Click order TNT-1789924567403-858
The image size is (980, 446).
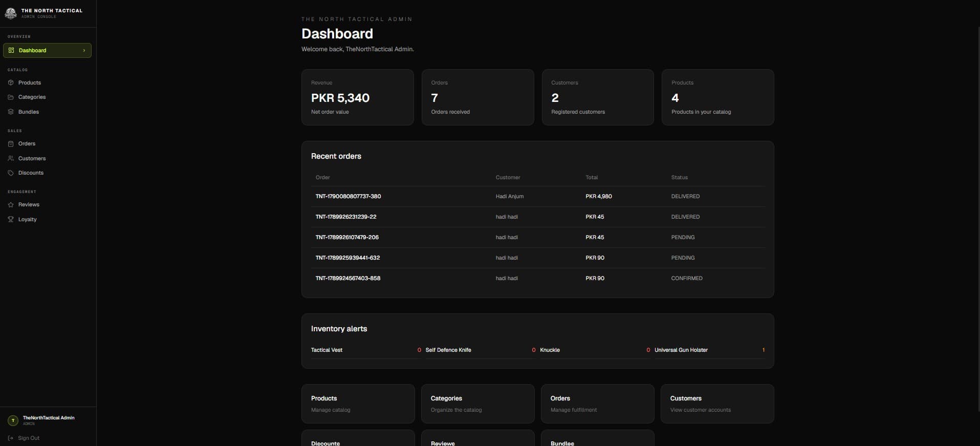click(348, 278)
